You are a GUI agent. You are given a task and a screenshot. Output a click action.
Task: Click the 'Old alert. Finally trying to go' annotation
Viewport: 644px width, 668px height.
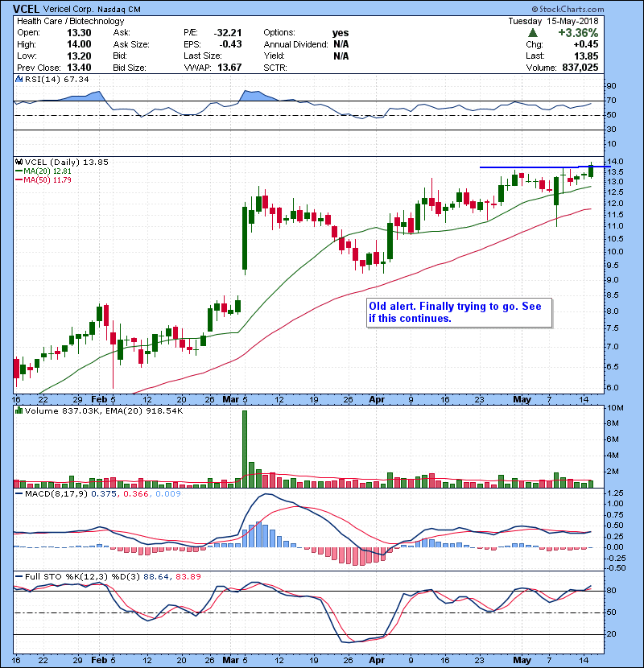[459, 313]
